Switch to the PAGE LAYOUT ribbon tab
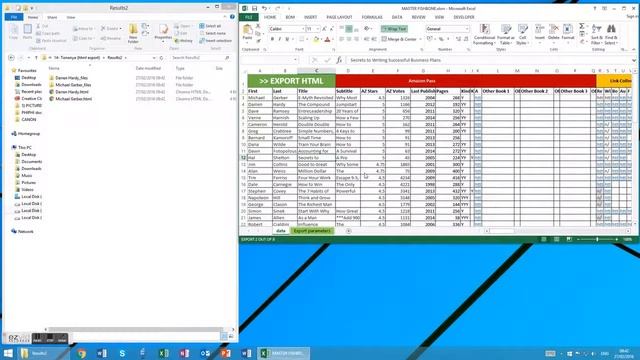640x360 pixels. tap(339, 17)
